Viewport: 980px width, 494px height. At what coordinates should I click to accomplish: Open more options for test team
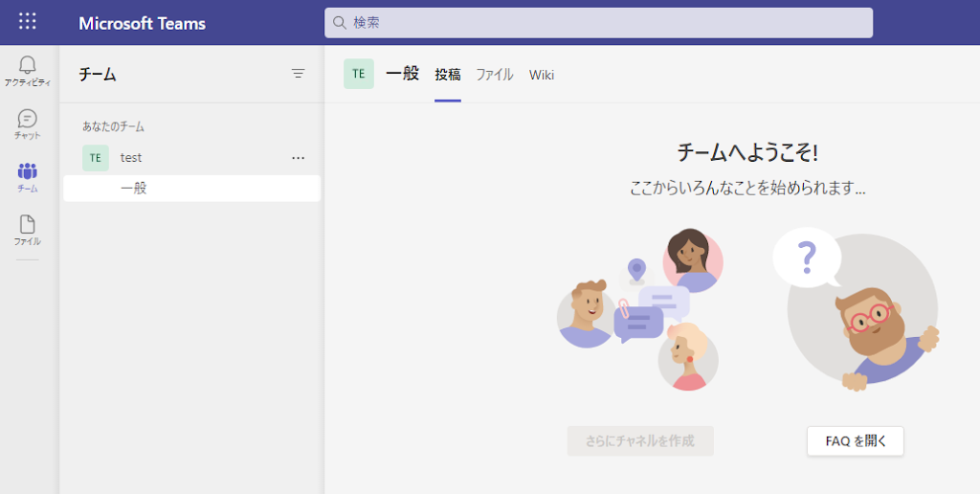pyautogui.click(x=299, y=158)
